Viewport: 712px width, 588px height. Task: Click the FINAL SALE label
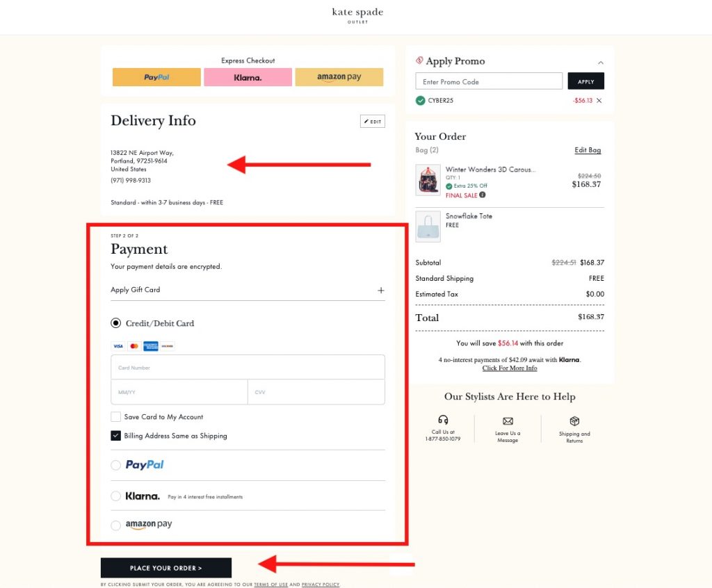pos(462,195)
